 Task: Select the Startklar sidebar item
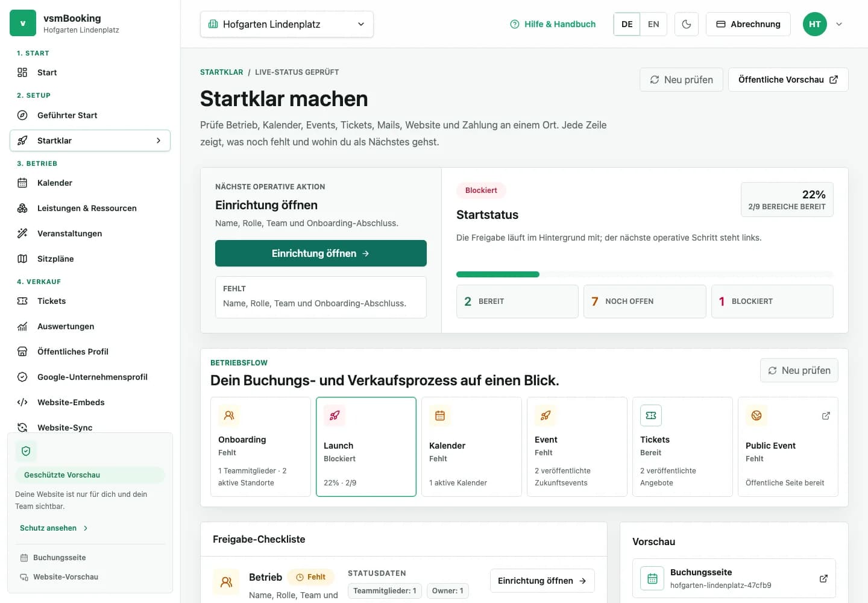point(90,140)
